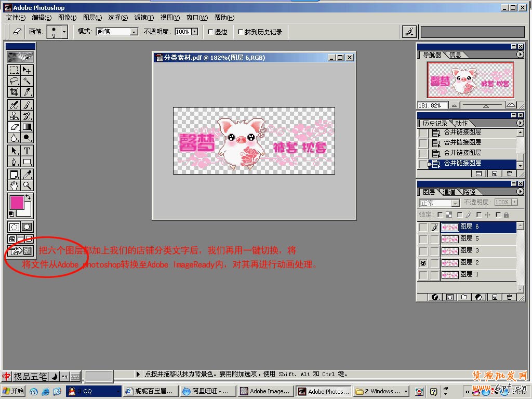The height and width of the screenshot is (399, 532).
Task: Open the Layers panel menu arrow
Action: 520,191
